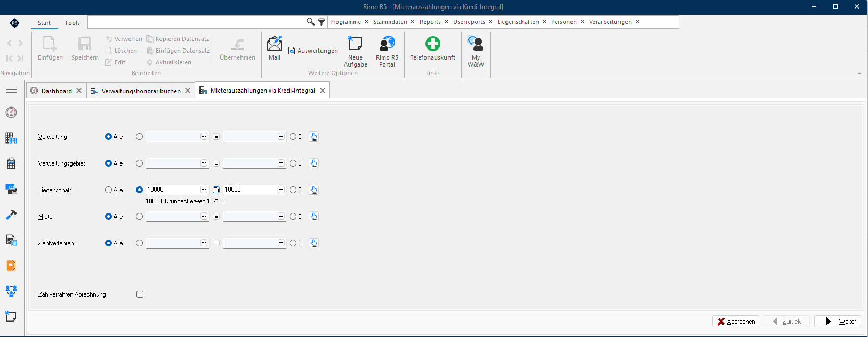The width and height of the screenshot is (868, 337).
Task: Select the range radio button for Mieter
Action: pos(139,217)
